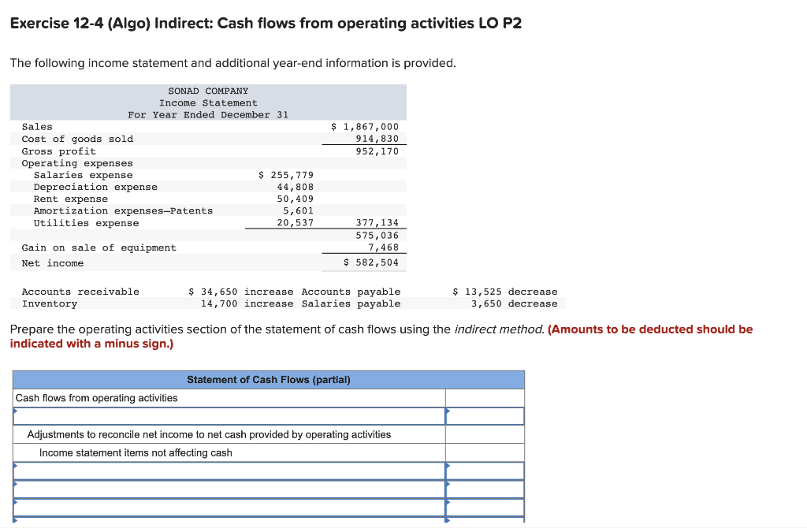Click the amount field for the third adjustment row

pyautogui.click(x=485, y=505)
